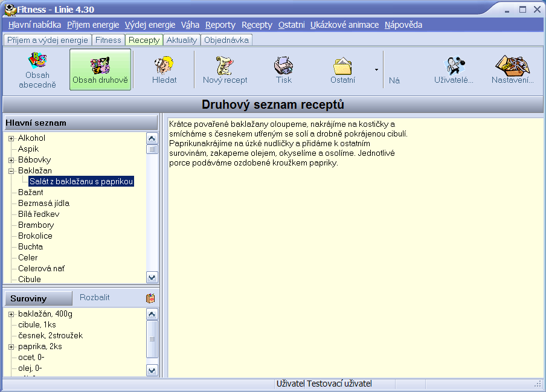Select the ocet, 0- ingredient
Image resolution: width=546 pixels, height=392 pixels.
coord(31,358)
